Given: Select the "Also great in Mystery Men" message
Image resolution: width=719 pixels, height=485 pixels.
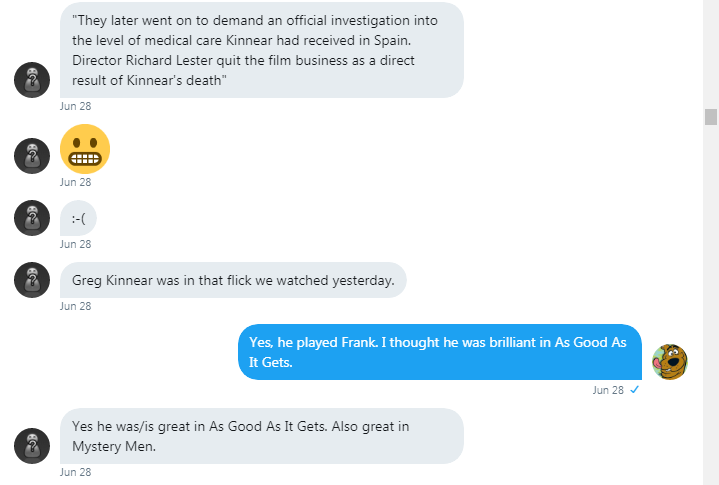Looking at the screenshot, I should pyautogui.click(x=262, y=436).
